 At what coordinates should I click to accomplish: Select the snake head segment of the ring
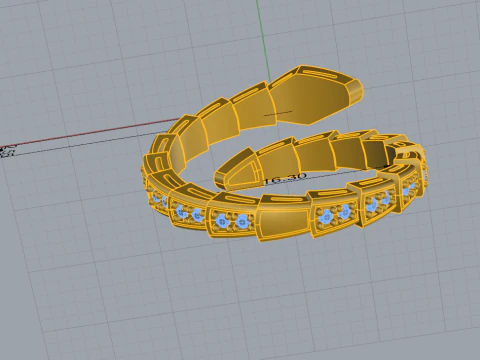click(315, 95)
